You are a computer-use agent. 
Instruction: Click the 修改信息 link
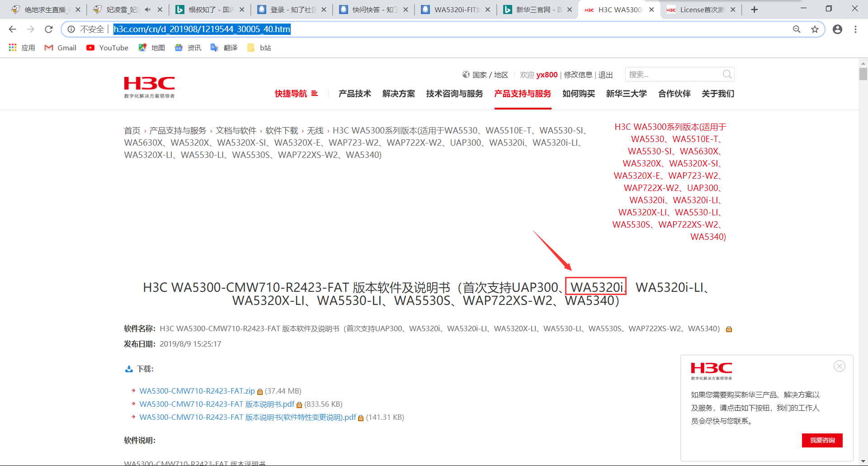click(x=578, y=75)
